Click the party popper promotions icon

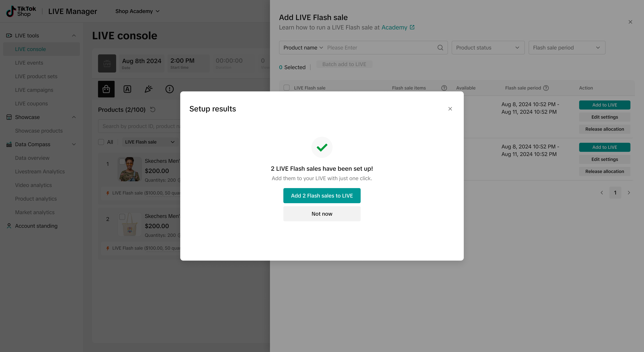(149, 89)
